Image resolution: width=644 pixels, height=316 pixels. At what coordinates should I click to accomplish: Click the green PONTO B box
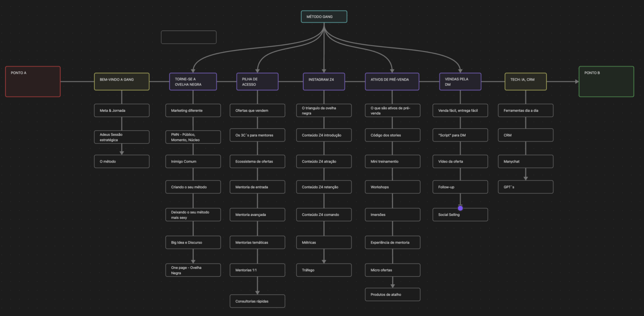(x=606, y=81)
